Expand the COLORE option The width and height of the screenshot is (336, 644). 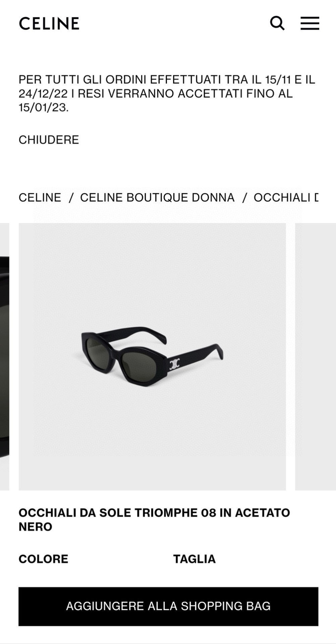pos(43,559)
